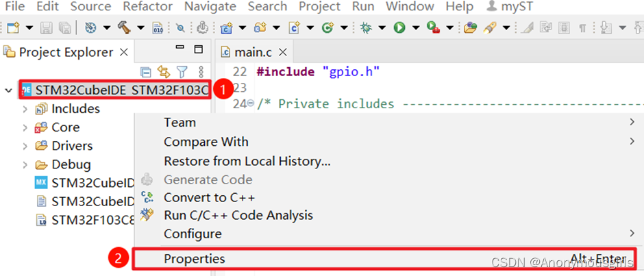Open the Edit menu
The image size is (644, 276).
(48, 7)
